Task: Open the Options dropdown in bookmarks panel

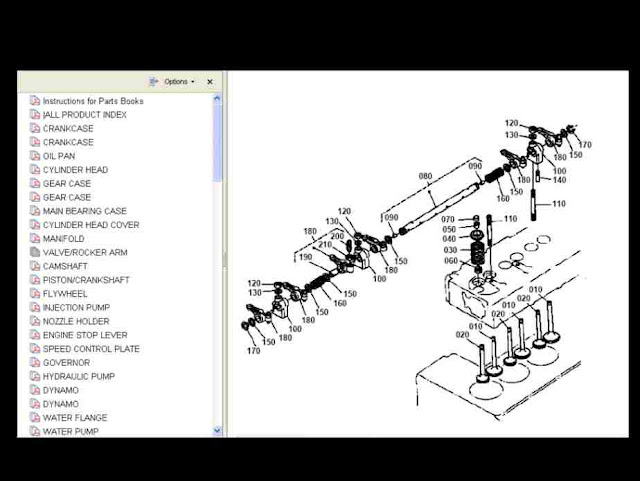Action: [172, 82]
